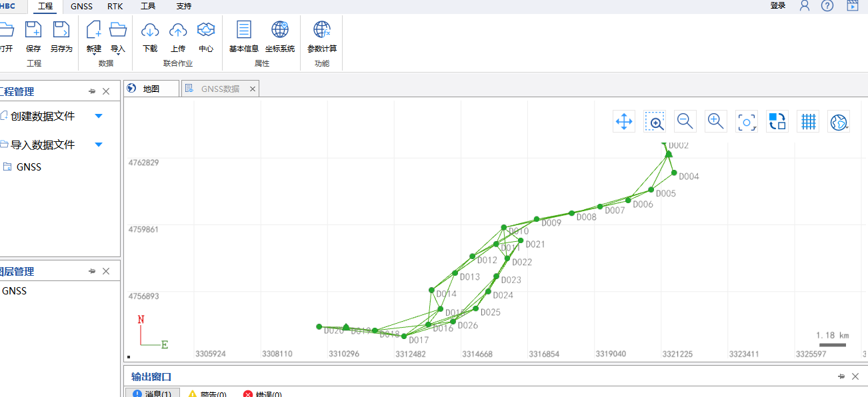Toggle the map grid display

coord(808,121)
